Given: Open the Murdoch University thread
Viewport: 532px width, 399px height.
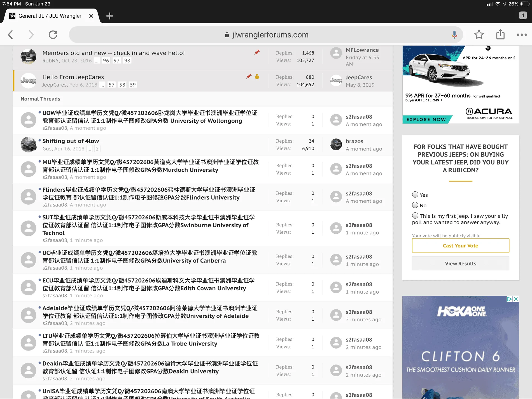Looking at the screenshot, I should pos(151,166).
